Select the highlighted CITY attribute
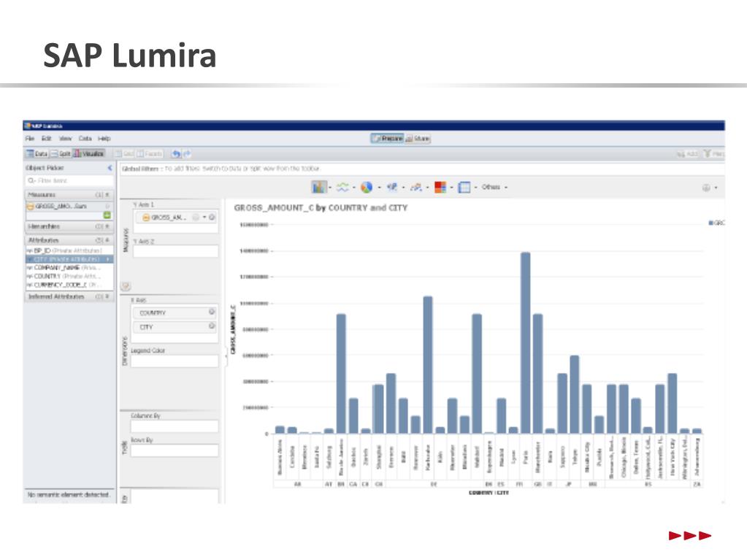Viewport: 747px width, 560px height. [x=69, y=259]
